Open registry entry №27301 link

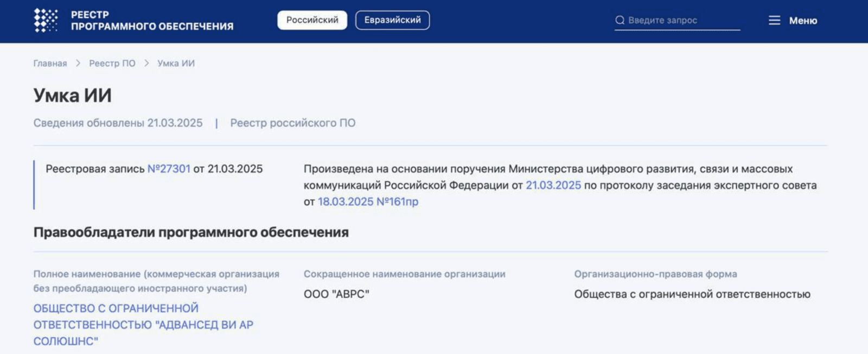pos(169,169)
